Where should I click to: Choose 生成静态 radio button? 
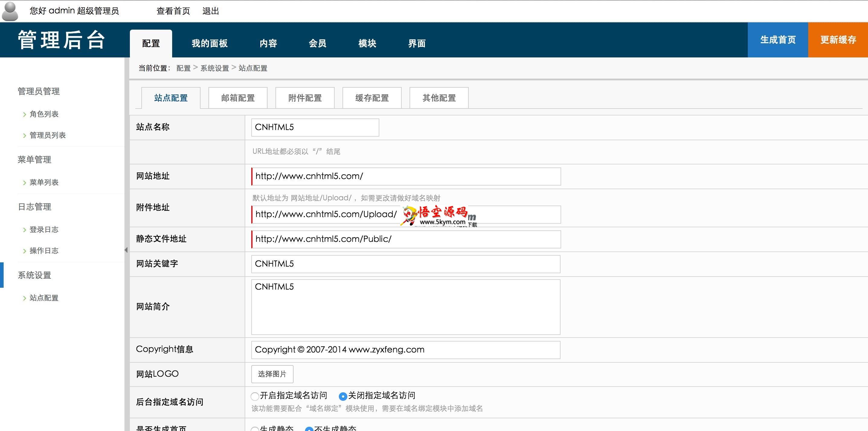(x=255, y=429)
